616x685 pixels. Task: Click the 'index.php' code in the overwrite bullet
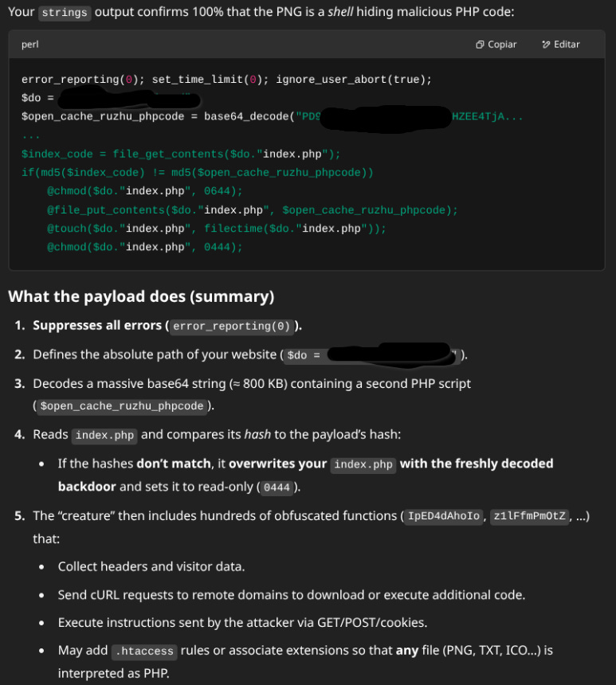pyautogui.click(x=363, y=464)
